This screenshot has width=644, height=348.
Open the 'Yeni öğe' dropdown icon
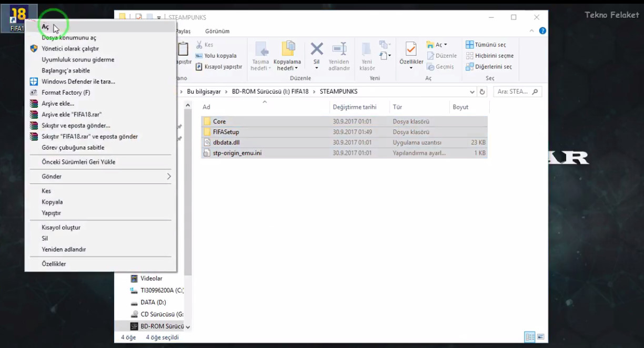[386, 45]
